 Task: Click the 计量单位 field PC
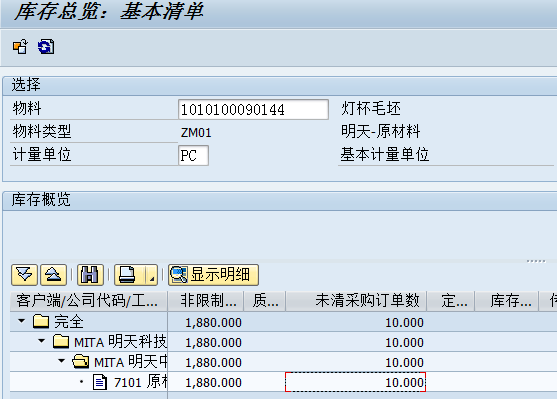click(193, 155)
